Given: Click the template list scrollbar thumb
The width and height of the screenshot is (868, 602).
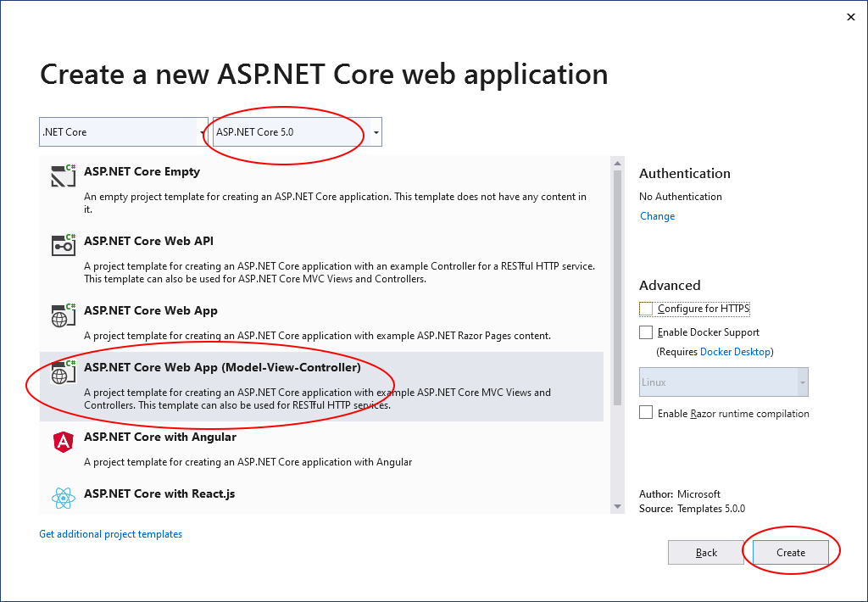Looking at the screenshot, I should tap(617, 288).
